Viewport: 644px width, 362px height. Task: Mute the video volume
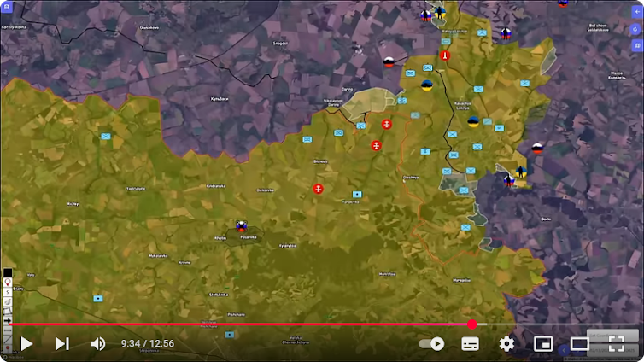coord(97,344)
